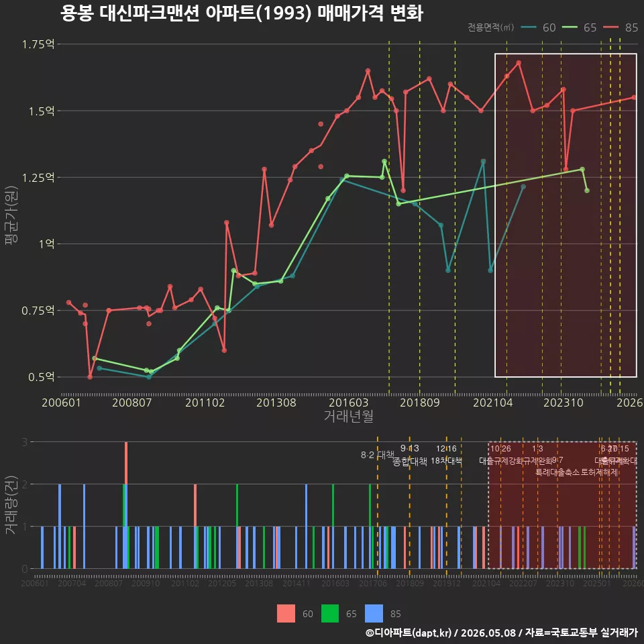Click the 거래년월 x-axis title
This screenshot has height=644, width=644.
click(349, 416)
